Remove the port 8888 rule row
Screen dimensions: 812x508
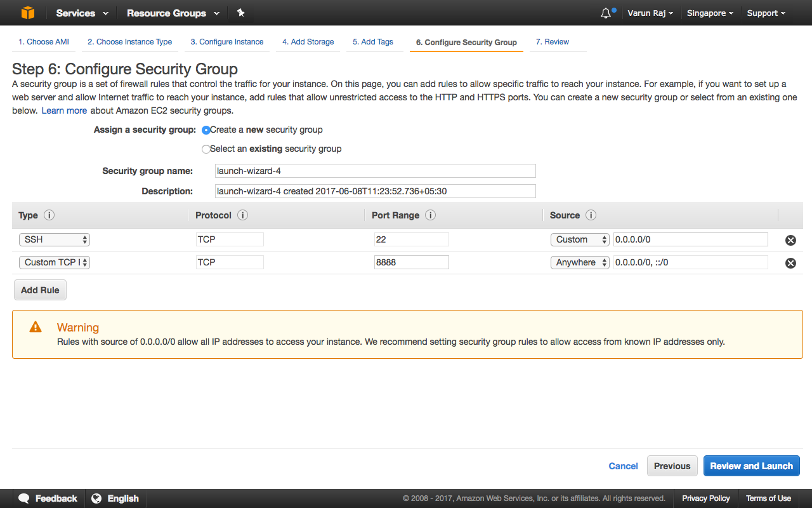point(790,263)
